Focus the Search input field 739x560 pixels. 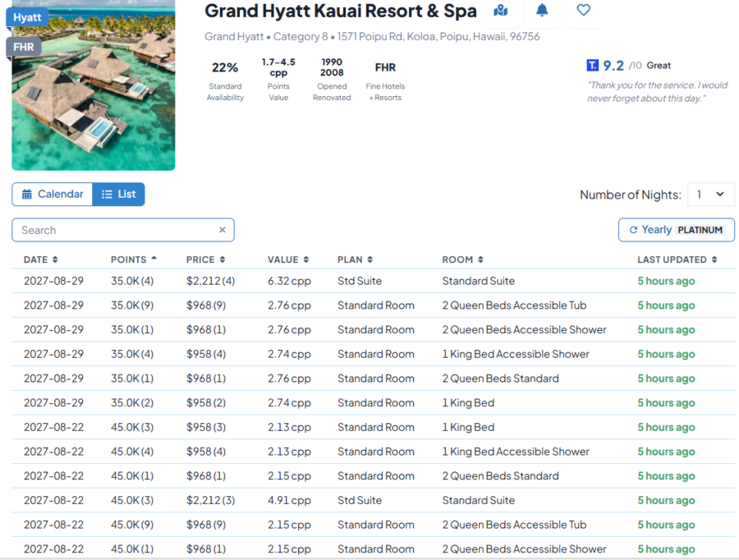[x=122, y=230]
